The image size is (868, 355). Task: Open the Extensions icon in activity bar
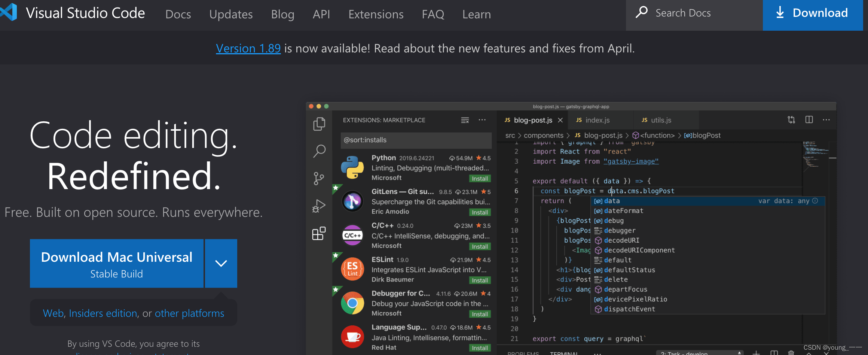(x=319, y=233)
